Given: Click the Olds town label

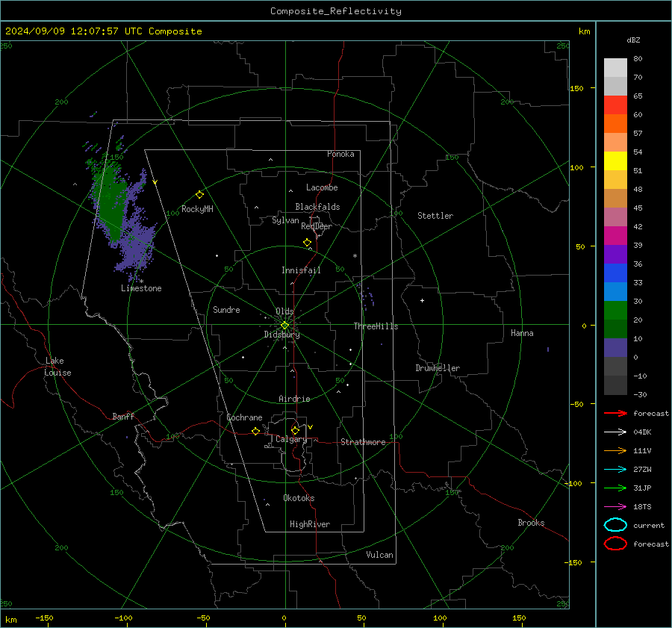Looking at the screenshot, I should 284,311.
